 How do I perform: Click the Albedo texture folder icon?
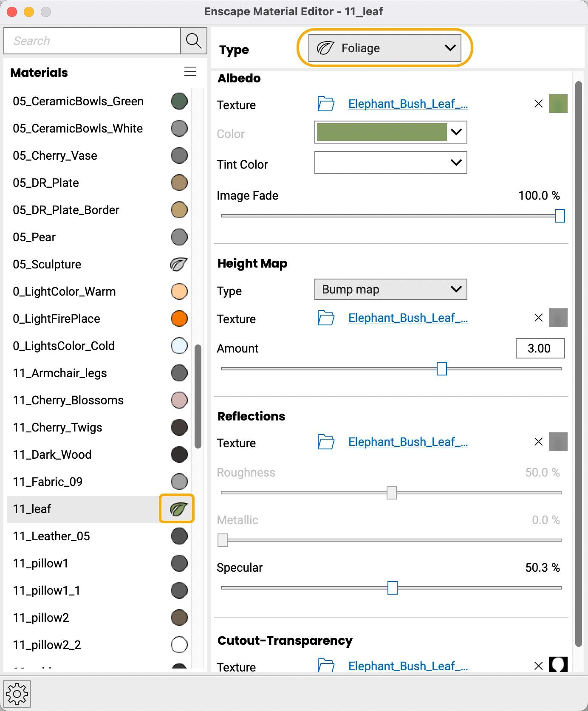pyautogui.click(x=326, y=104)
